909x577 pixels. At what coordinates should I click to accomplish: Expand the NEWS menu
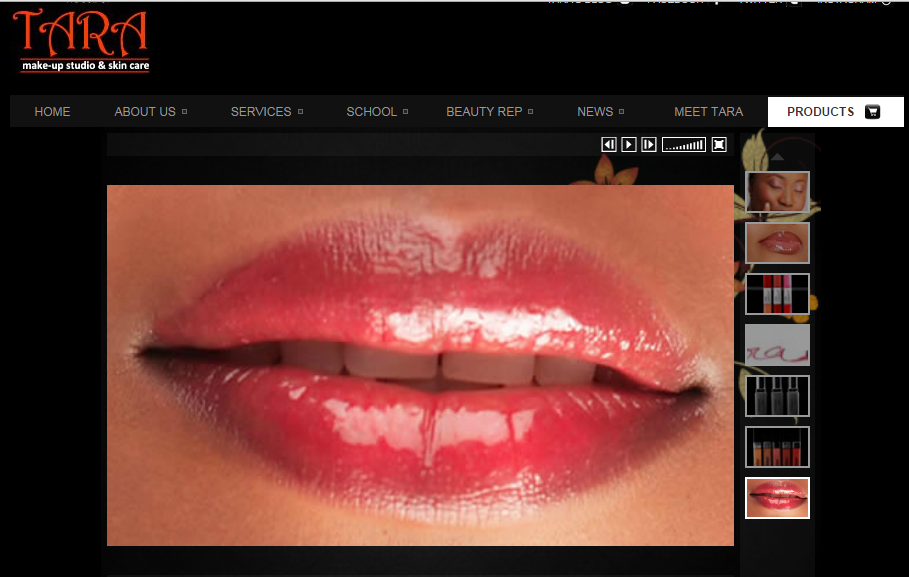(601, 112)
